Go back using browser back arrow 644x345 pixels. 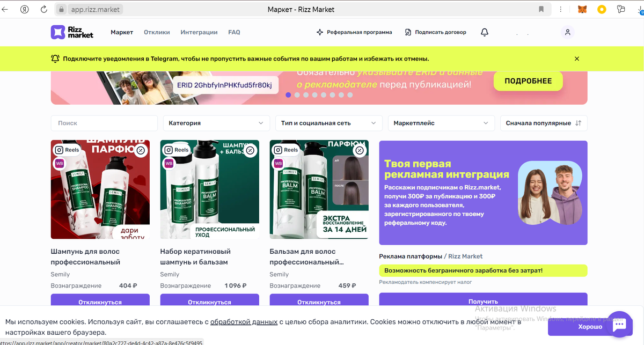[5, 9]
